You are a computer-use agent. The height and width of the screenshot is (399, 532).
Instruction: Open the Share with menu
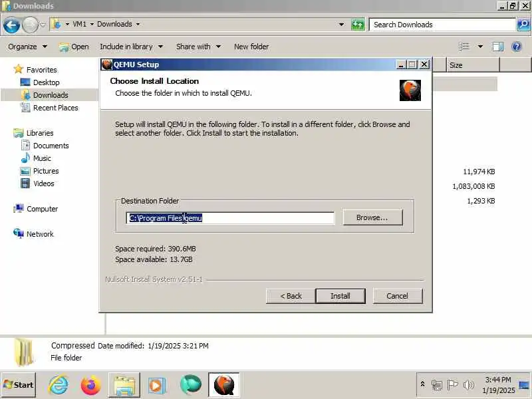pyautogui.click(x=198, y=47)
